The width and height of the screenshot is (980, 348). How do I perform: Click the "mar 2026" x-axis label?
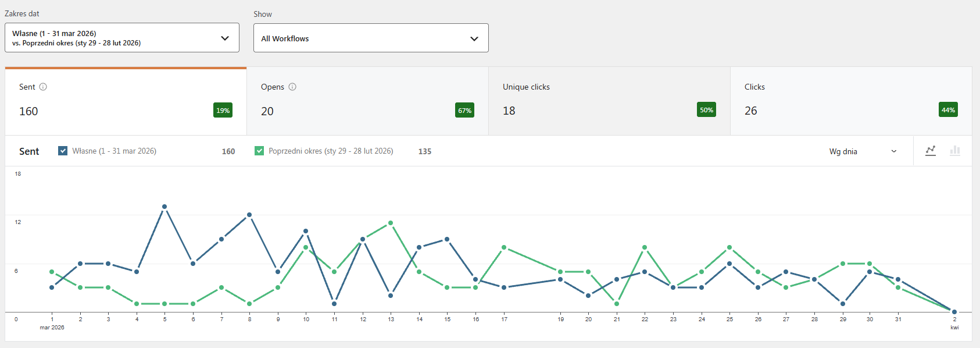coord(52,328)
